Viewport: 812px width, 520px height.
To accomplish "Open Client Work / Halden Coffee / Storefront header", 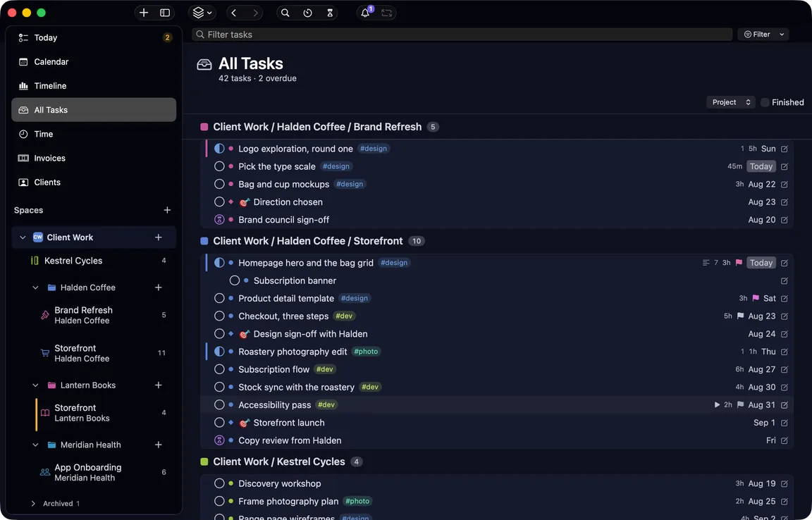I will 307,241.
